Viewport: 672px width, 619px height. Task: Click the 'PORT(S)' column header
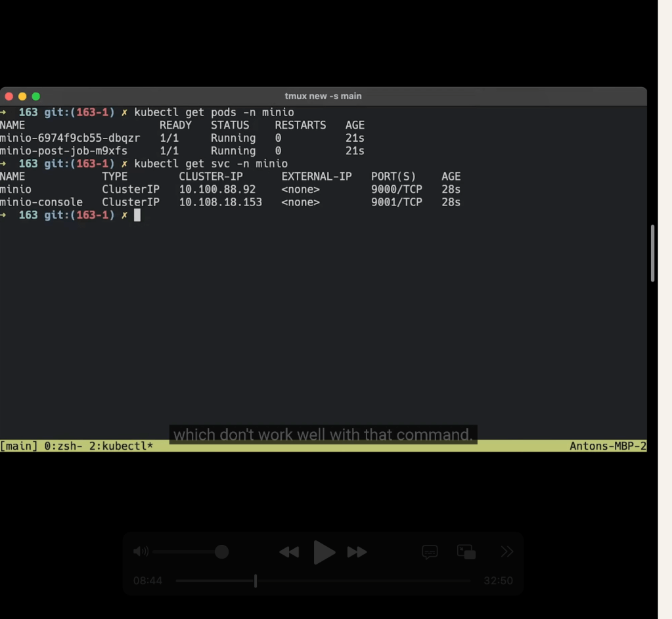[x=393, y=177]
